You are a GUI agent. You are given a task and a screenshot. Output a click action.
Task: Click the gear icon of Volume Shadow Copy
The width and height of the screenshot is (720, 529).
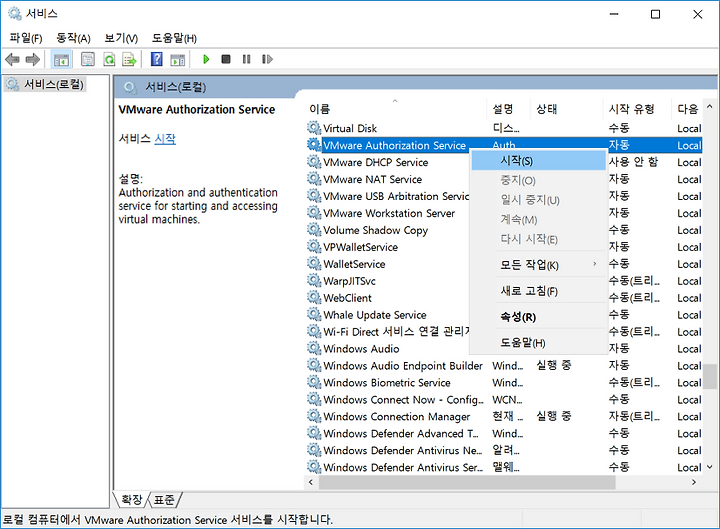pos(314,230)
